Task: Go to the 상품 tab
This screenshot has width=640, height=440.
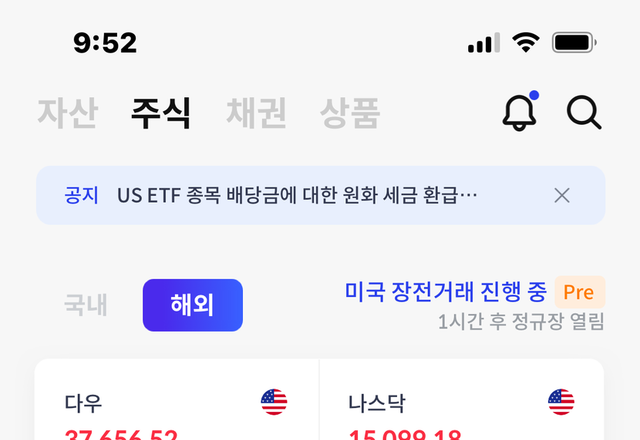Action: click(x=350, y=113)
